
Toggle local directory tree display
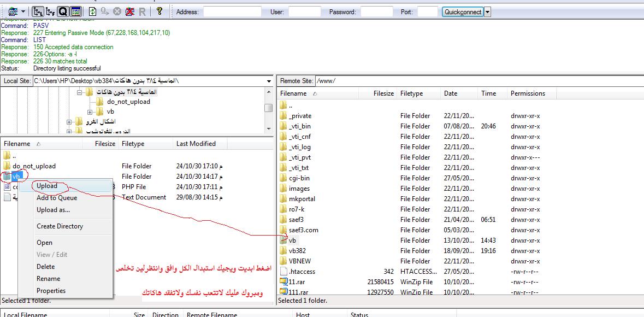click(38, 11)
